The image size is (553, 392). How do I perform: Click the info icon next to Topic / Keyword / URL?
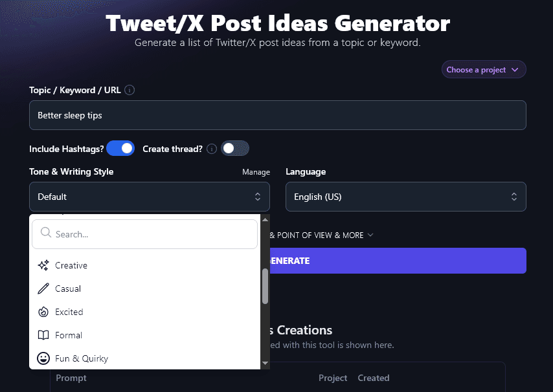[x=129, y=90]
